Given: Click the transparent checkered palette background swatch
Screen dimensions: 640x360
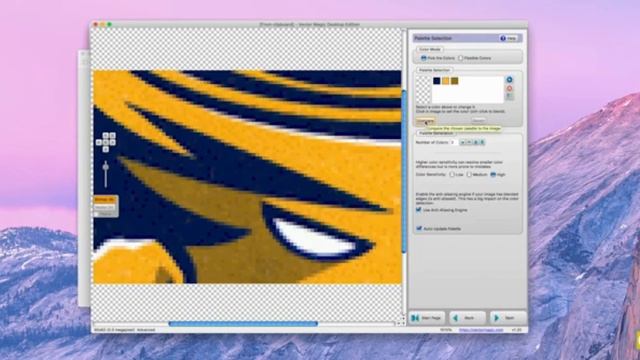Looking at the screenshot, I should coord(423,89).
